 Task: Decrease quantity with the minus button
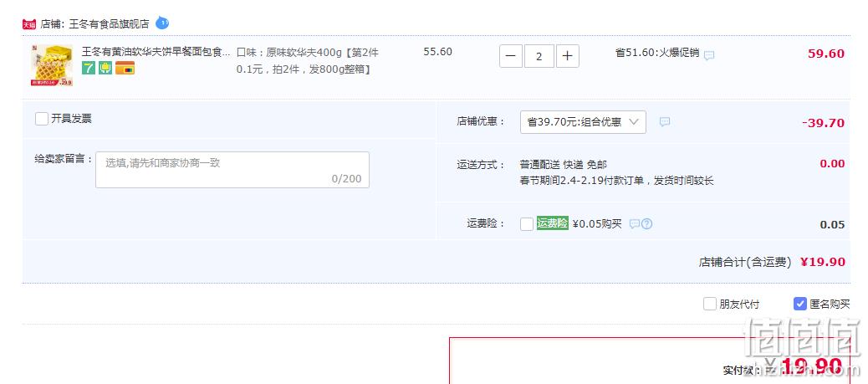coord(511,56)
